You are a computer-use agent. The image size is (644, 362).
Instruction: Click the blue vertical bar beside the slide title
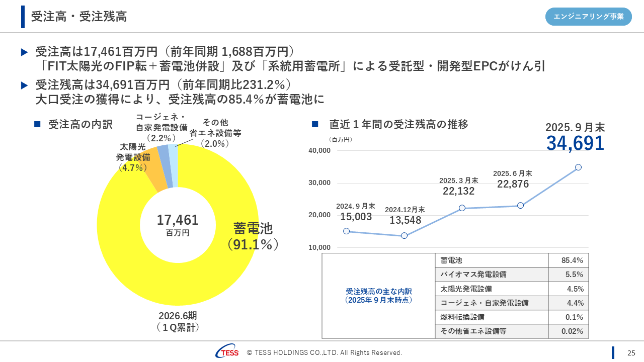click(x=23, y=17)
